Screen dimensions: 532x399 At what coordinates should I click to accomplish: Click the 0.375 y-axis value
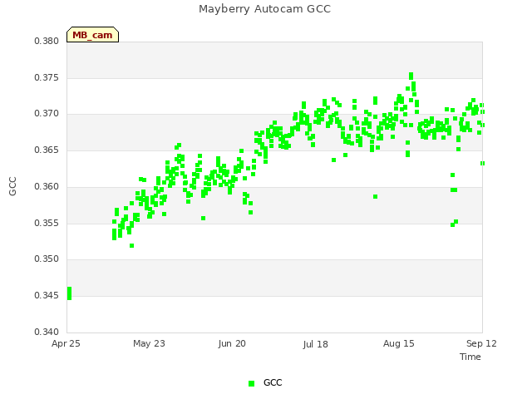coord(47,77)
